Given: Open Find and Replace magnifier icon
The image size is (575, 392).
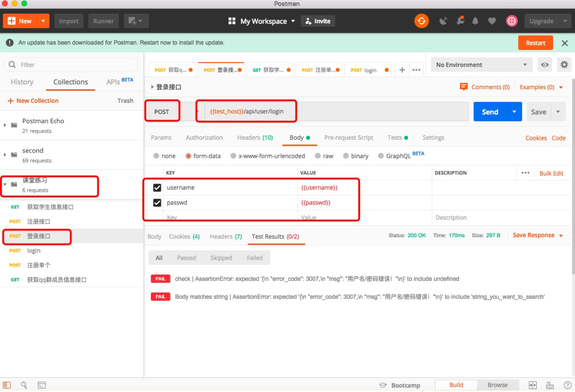Looking at the screenshot, I should (24, 385).
